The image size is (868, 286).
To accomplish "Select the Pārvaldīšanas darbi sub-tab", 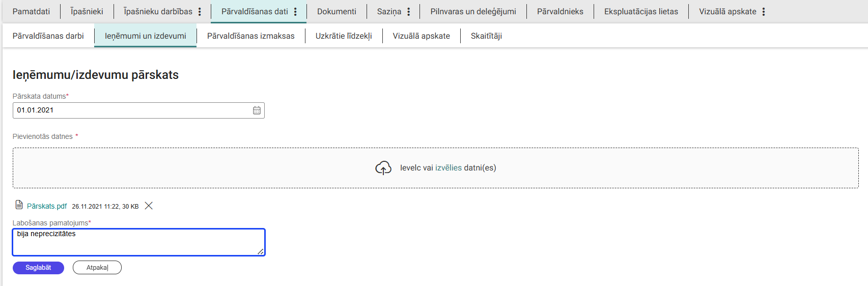I will click(x=48, y=36).
